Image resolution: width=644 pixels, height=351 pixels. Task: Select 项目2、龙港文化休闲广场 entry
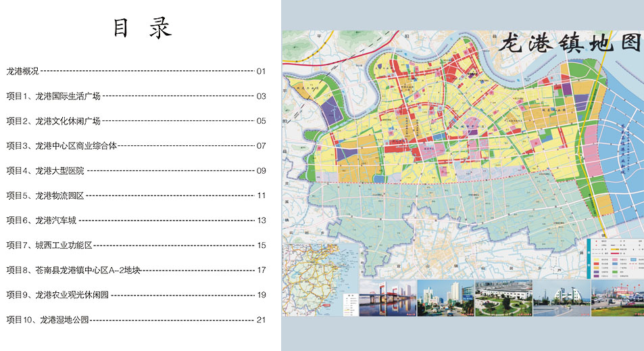pyautogui.click(x=53, y=121)
